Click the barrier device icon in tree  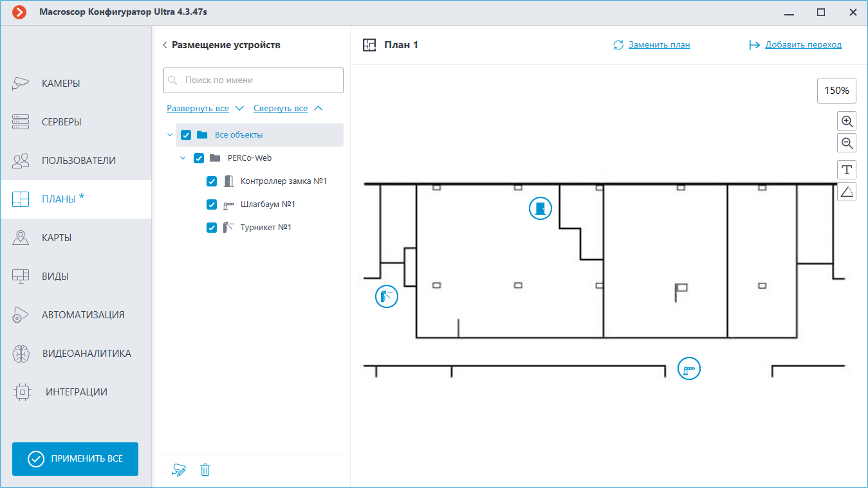[x=228, y=205]
